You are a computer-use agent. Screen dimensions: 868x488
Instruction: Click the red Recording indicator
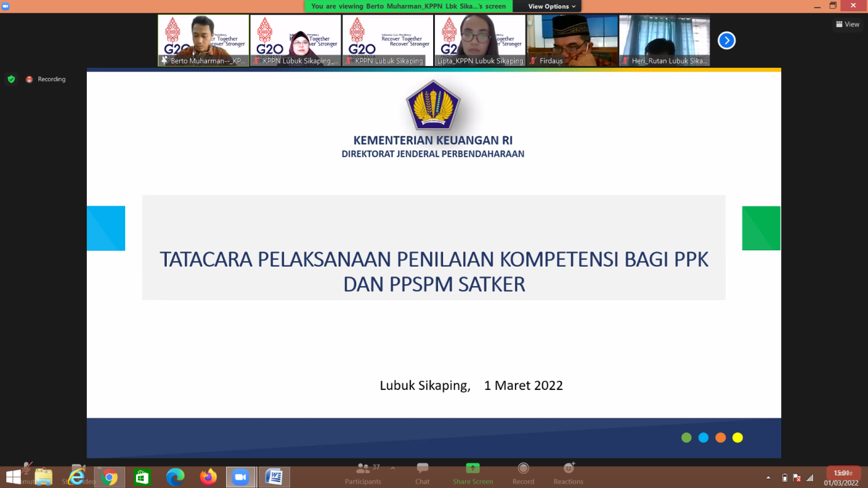[x=46, y=79]
